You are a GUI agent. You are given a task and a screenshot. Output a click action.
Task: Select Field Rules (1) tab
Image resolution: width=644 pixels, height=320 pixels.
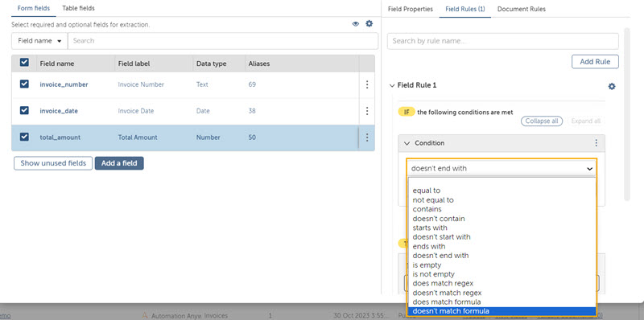(x=465, y=9)
